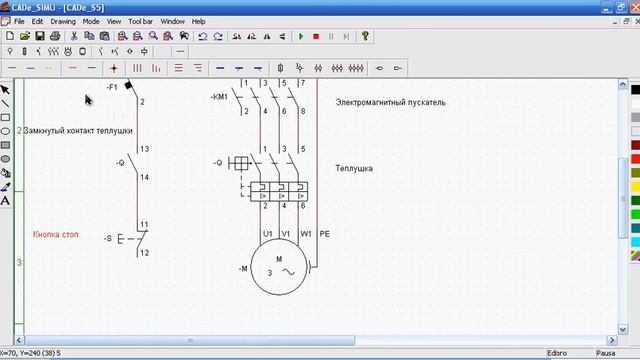Screen dimensions: 640x360
Task: Open the help yellow question icon
Action: [365, 36]
